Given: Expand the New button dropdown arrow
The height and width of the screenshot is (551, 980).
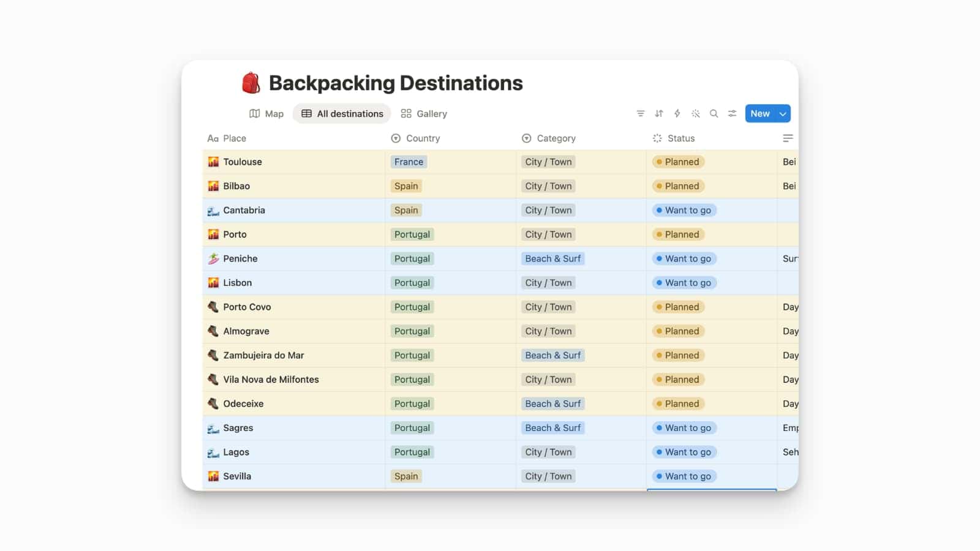Looking at the screenshot, I should click(x=783, y=114).
